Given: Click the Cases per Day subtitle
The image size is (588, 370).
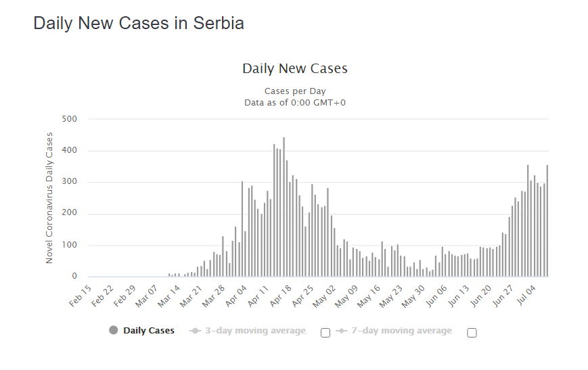Looking at the screenshot, I should coord(294,91).
